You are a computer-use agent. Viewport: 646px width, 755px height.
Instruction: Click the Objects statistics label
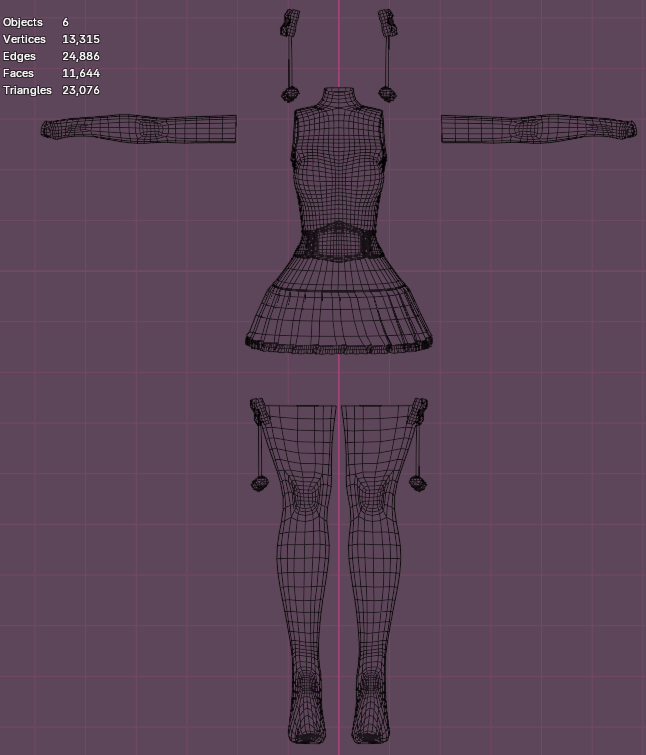[23, 22]
